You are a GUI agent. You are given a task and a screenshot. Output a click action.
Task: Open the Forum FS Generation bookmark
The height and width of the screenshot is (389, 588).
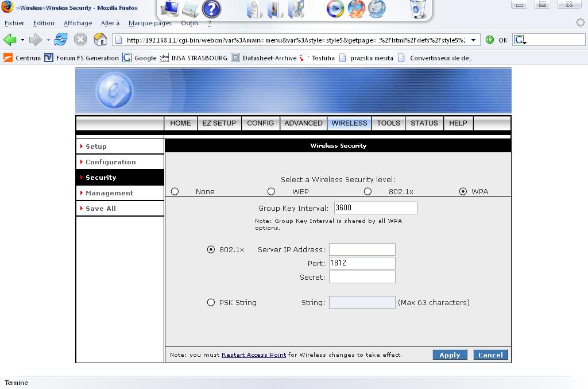coord(82,58)
